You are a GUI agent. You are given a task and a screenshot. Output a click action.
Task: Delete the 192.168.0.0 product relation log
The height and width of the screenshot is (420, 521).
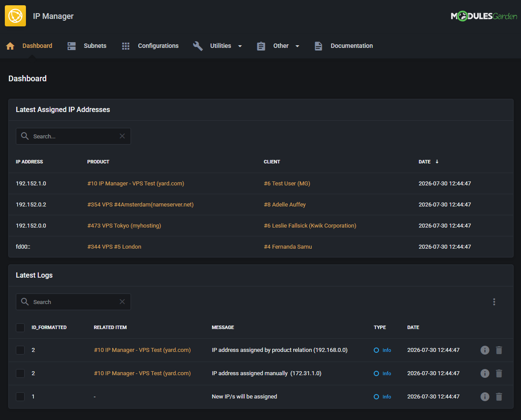pyautogui.click(x=499, y=350)
